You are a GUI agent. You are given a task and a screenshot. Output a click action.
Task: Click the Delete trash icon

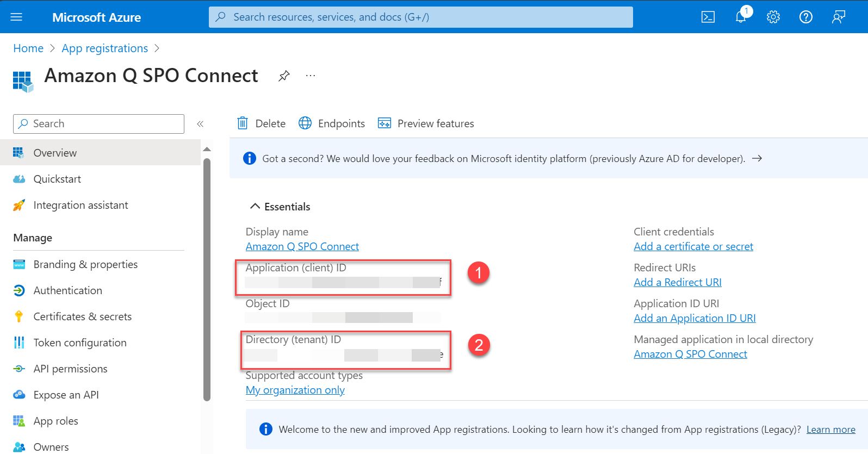[243, 123]
